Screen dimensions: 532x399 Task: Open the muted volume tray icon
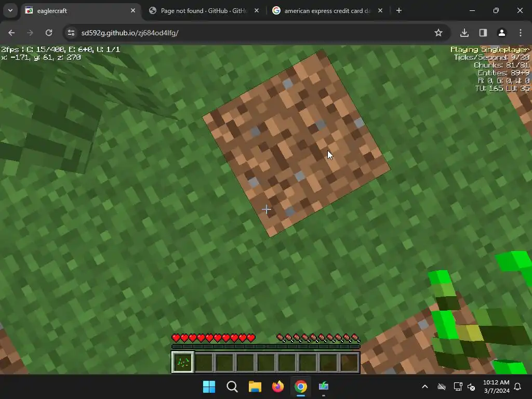click(471, 387)
